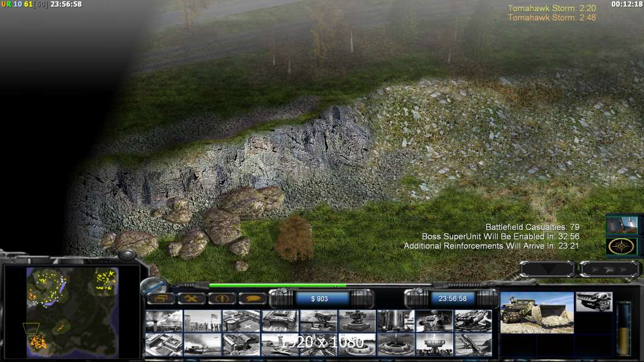Click the Tomahawk Storm: 2:48 timer
Viewport: 644px width, 362px height.
tap(552, 17)
